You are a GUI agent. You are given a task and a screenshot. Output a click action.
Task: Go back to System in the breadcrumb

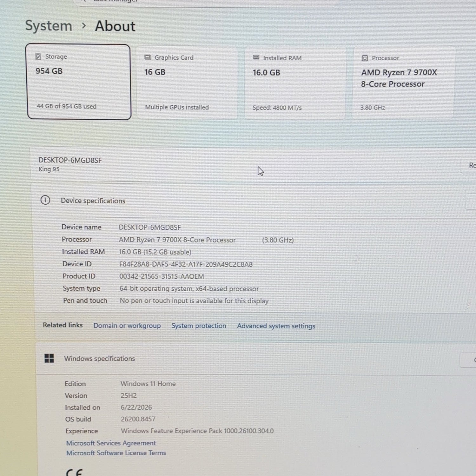click(49, 25)
